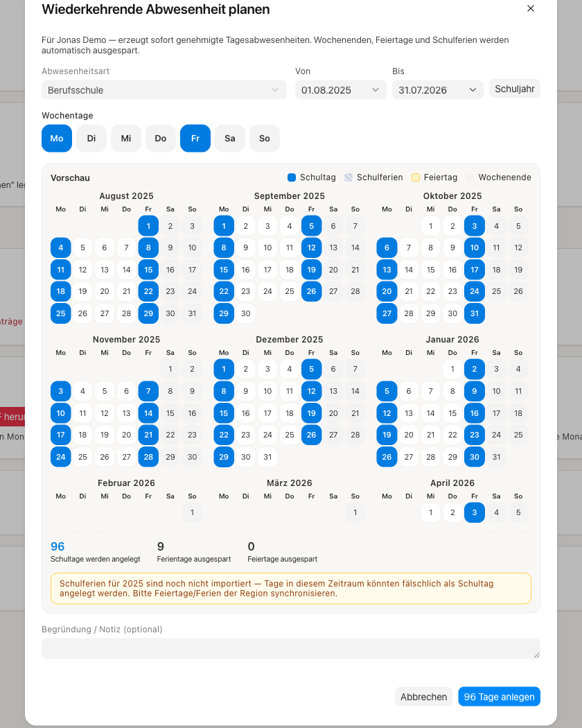Cancel with the Abbrechen button
The height and width of the screenshot is (728, 582).
tap(424, 696)
